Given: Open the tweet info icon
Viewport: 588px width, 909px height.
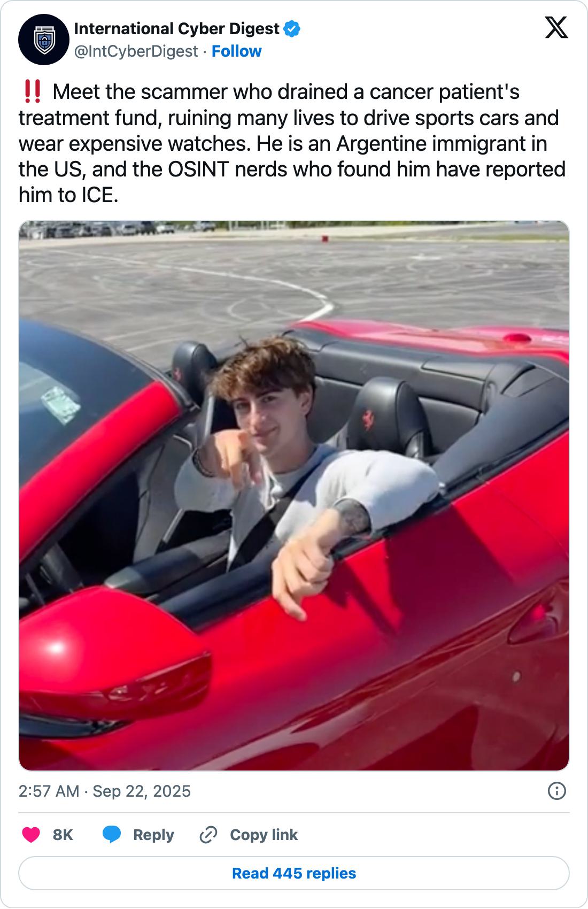Looking at the screenshot, I should [x=557, y=791].
